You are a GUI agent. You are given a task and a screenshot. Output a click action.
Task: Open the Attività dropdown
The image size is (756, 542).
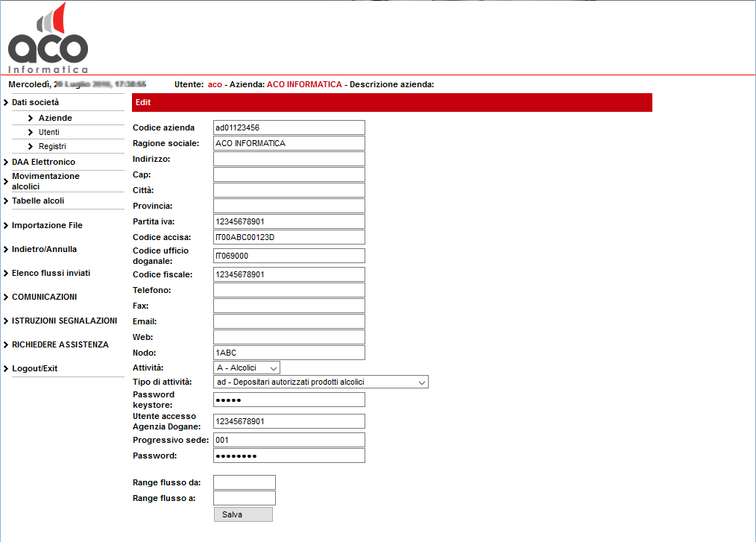[246, 368]
